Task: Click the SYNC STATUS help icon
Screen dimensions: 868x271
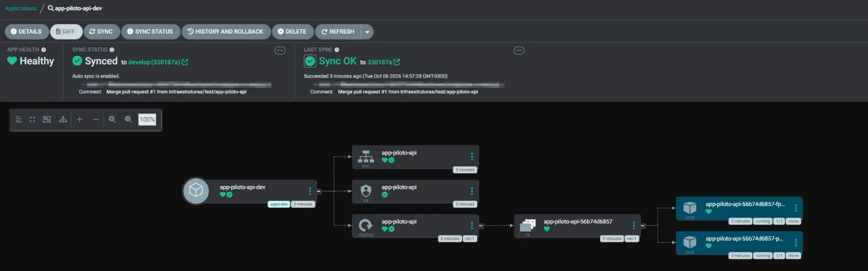Action: (x=112, y=49)
